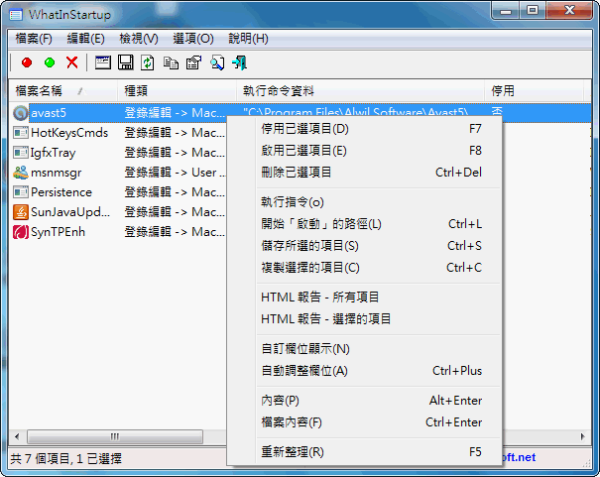The image size is (600, 477).
Task: Open the 說明(H) menu
Action: click(248, 39)
